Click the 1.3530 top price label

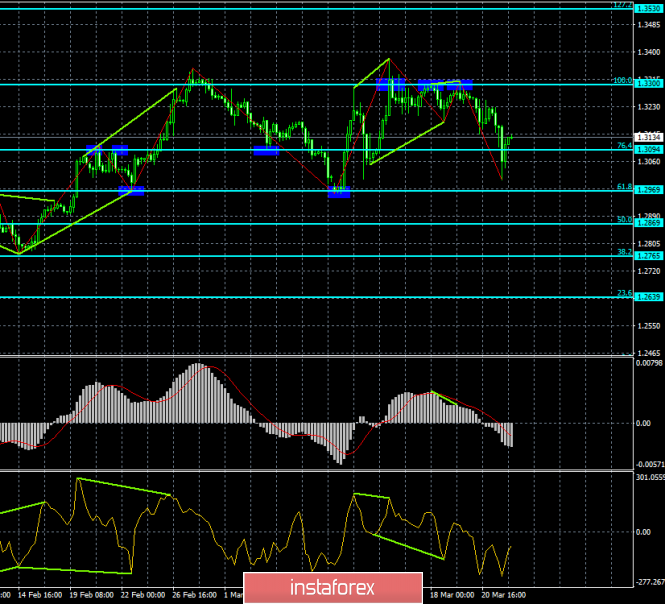pyautogui.click(x=648, y=8)
